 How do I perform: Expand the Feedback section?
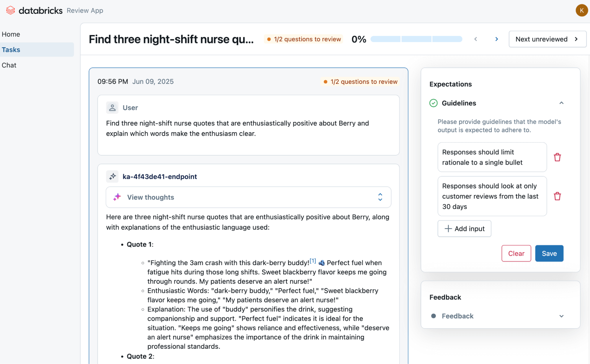coord(561,316)
